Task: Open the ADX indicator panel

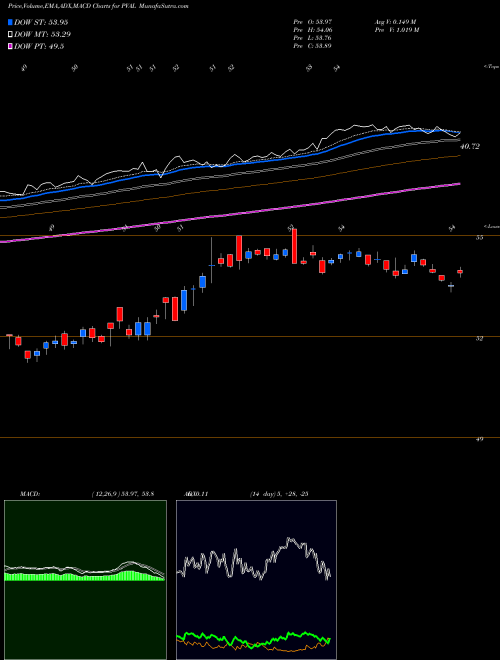Action: [256, 580]
